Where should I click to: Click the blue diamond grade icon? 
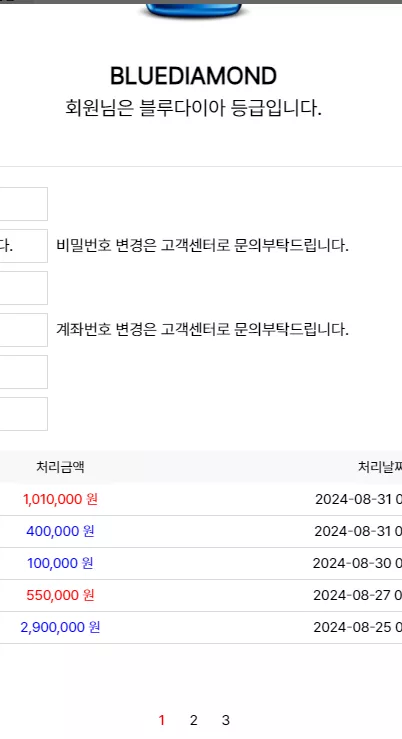(193, 10)
